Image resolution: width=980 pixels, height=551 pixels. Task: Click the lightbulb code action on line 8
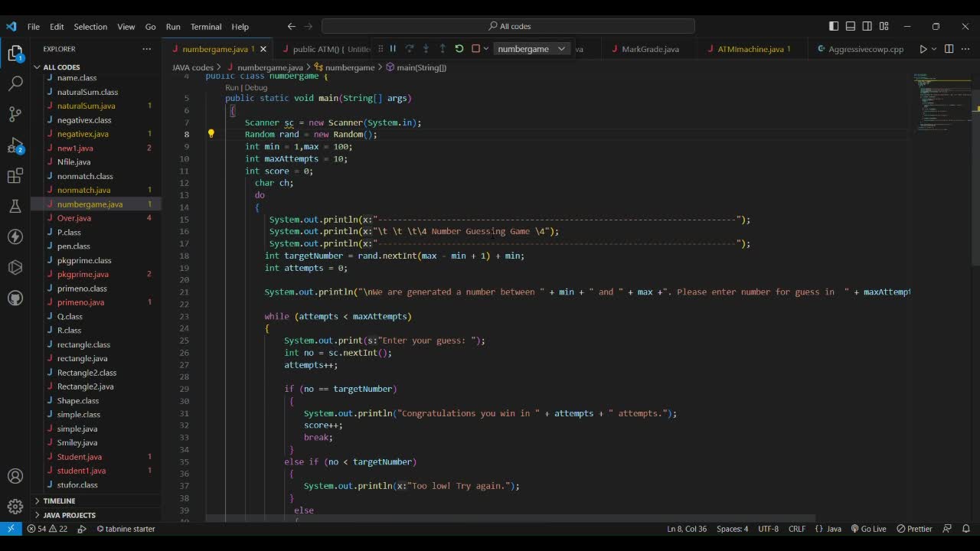(x=211, y=134)
